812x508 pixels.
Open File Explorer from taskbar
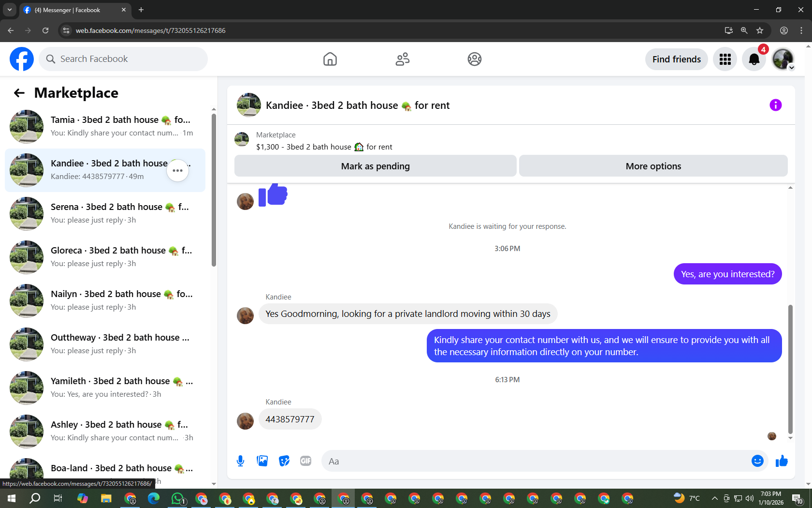coord(106,498)
